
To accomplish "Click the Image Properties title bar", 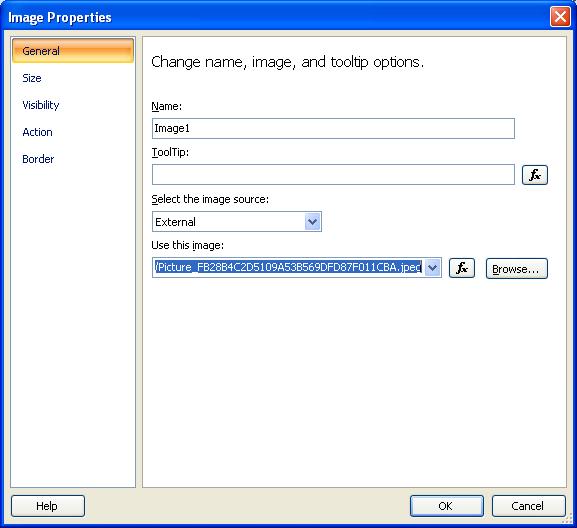I will coord(276,17).
